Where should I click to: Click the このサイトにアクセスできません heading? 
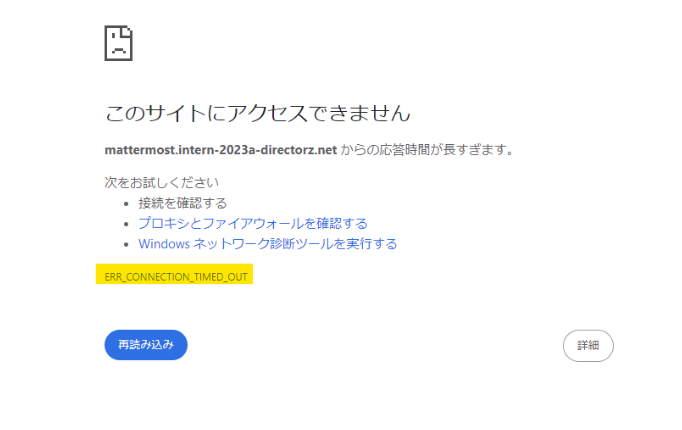pyautogui.click(x=257, y=113)
